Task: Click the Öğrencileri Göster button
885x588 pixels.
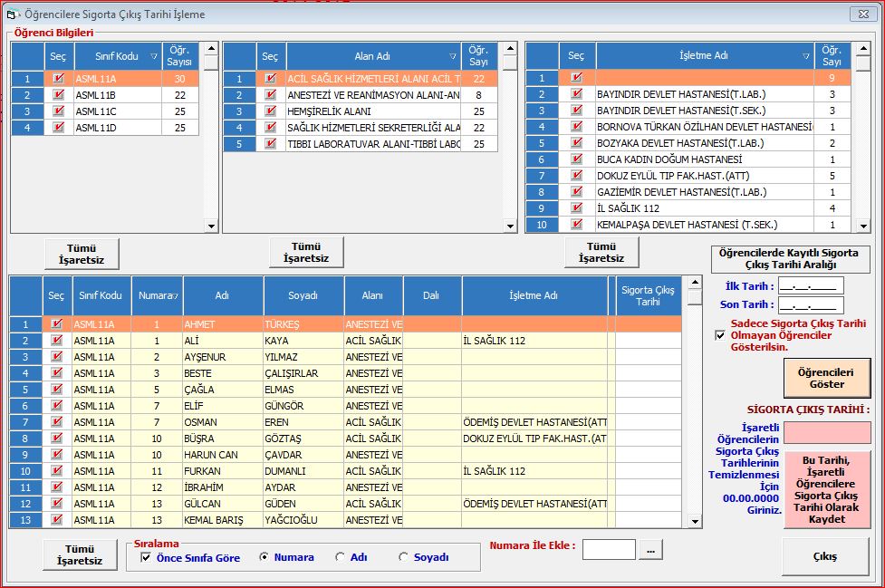Action: (826, 378)
